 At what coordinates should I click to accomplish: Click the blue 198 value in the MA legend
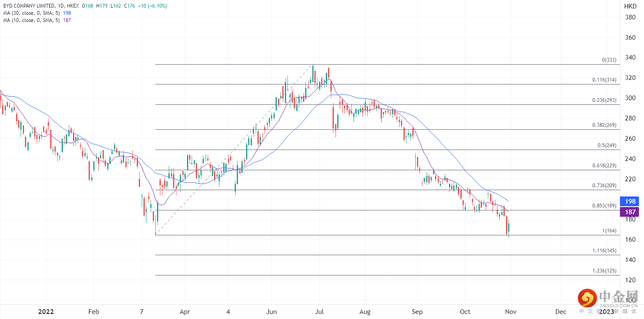(67, 13)
